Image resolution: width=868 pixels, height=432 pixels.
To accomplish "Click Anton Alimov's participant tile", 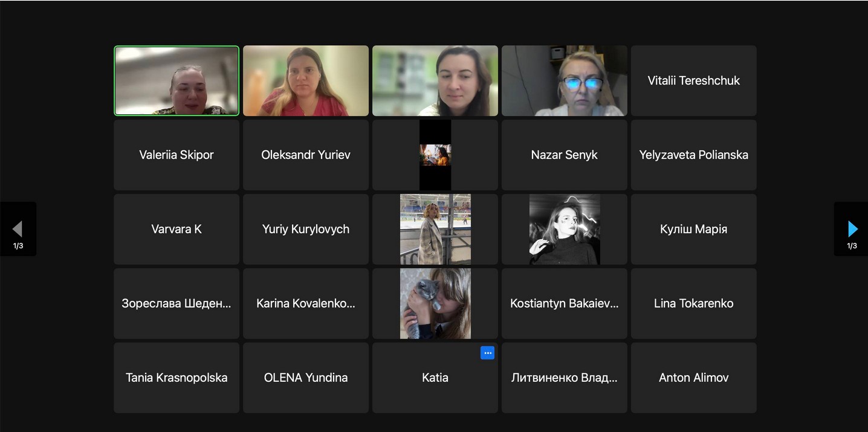I will [693, 378].
